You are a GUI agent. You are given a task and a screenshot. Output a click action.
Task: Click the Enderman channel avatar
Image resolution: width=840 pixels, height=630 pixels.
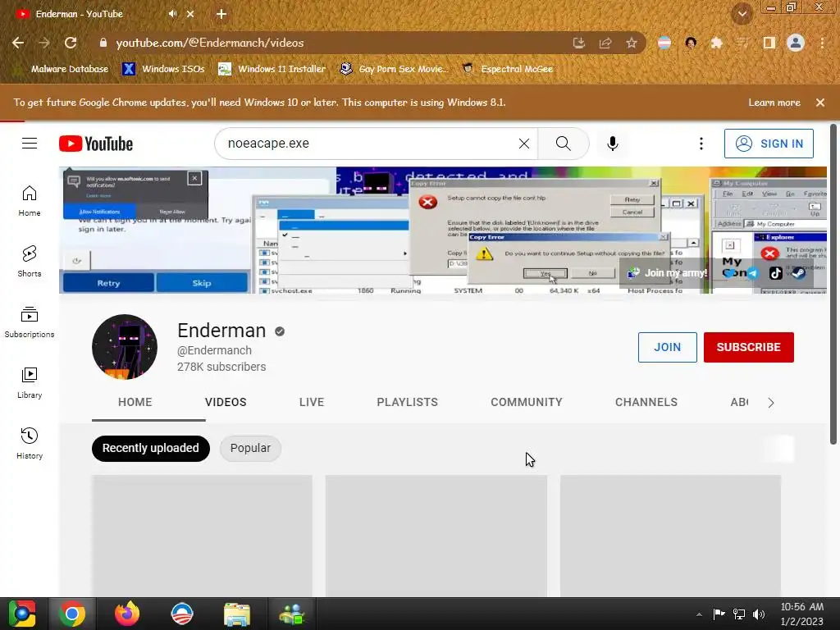click(x=125, y=347)
